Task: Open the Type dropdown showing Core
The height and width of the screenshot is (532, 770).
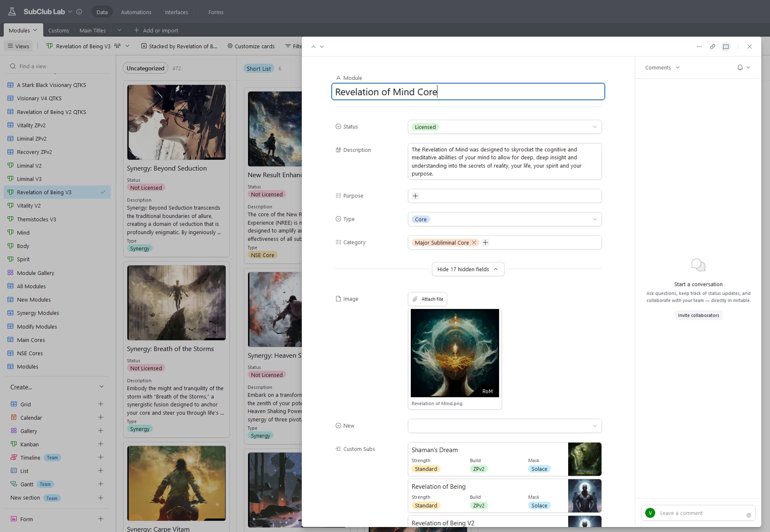Action: [x=504, y=219]
